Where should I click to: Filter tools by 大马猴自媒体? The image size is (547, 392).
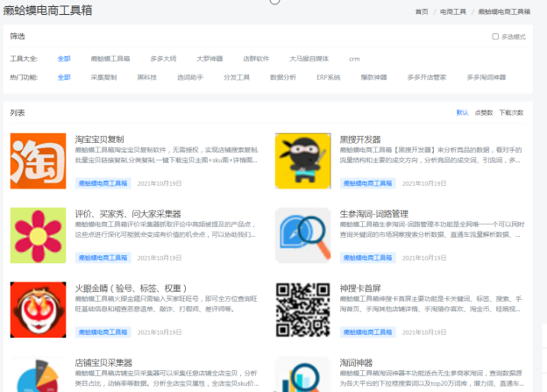(x=309, y=59)
